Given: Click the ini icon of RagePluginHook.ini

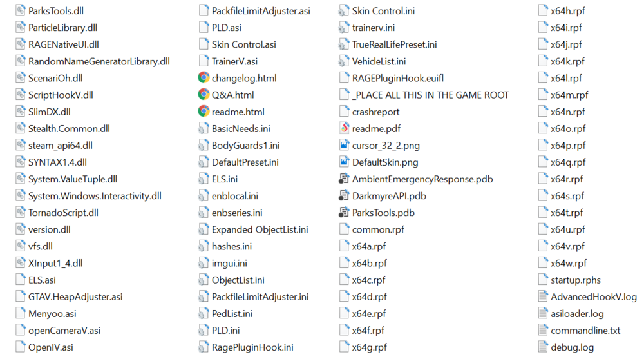Looking at the screenshot, I should (204, 347).
